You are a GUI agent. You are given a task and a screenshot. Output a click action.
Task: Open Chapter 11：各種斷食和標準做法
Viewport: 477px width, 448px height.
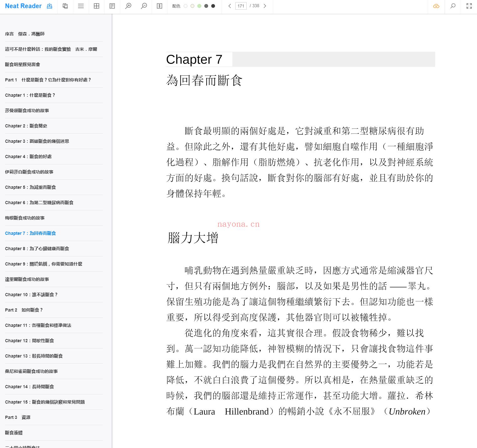point(54,325)
